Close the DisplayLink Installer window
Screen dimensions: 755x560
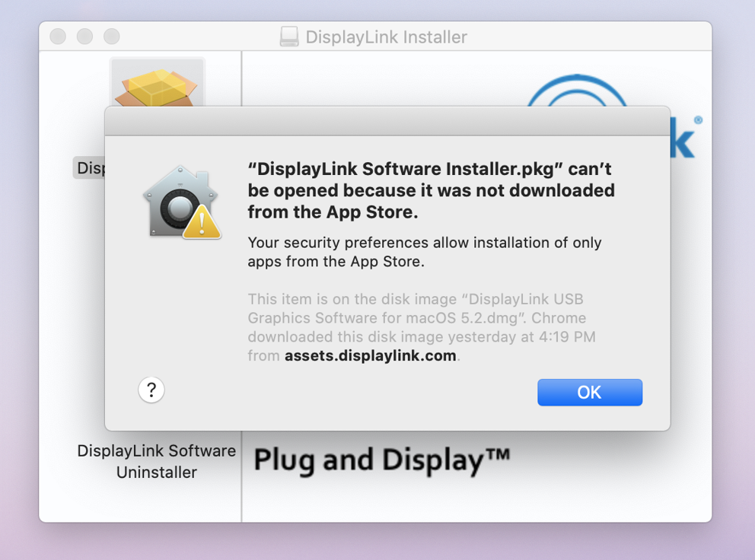point(58,37)
